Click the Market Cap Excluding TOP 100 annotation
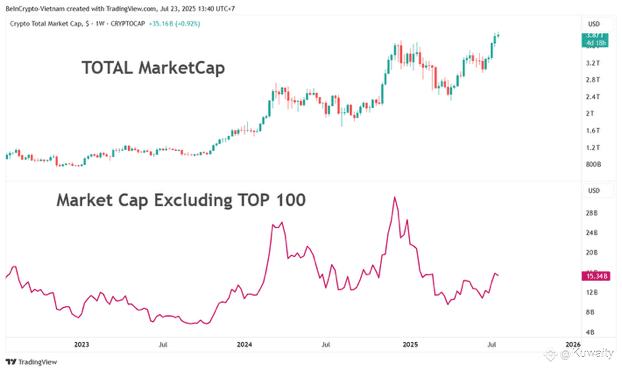Screen dimensions: 622x371 181,200
